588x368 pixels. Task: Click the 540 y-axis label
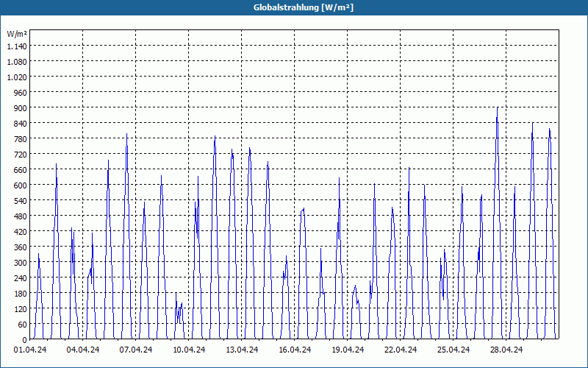pyautogui.click(x=21, y=200)
